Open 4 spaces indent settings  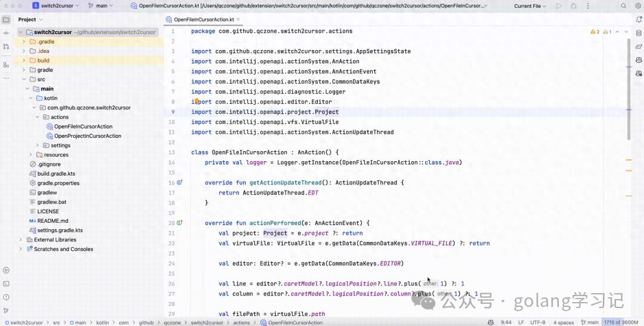[563, 322]
